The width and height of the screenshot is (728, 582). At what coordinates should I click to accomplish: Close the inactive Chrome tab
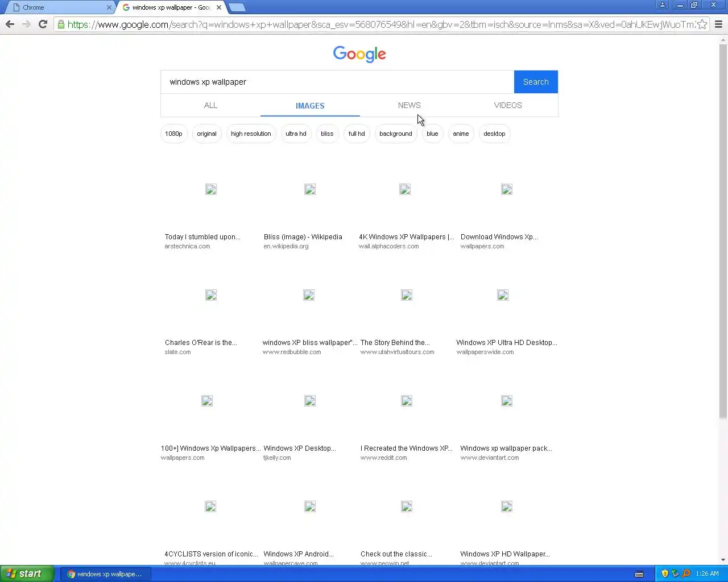tap(109, 7)
